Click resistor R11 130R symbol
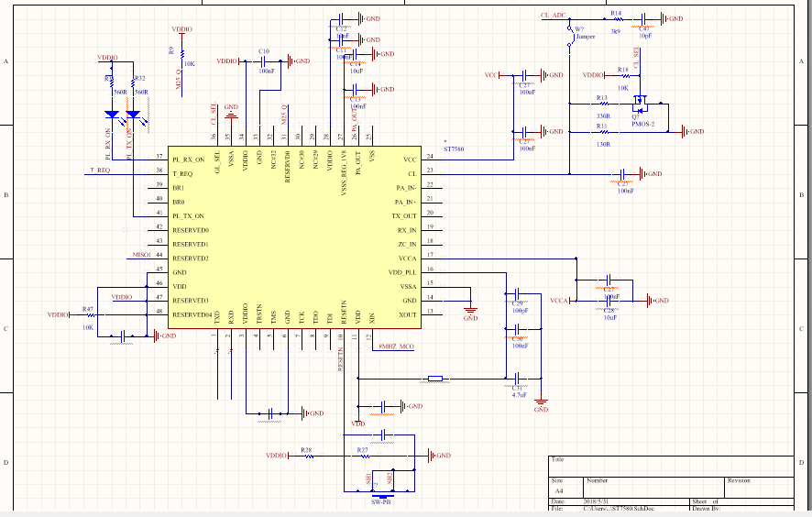 602,132
